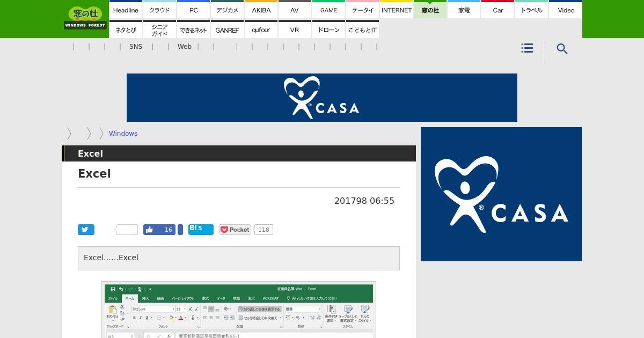Open the Headline site tab
The width and height of the screenshot is (644, 338).
coord(126,10)
